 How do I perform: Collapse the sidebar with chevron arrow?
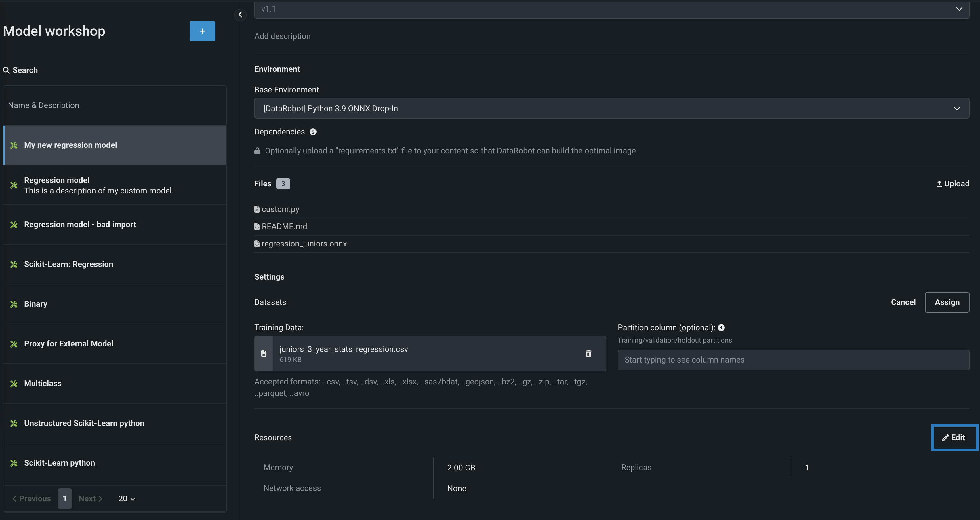(x=241, y=14)
